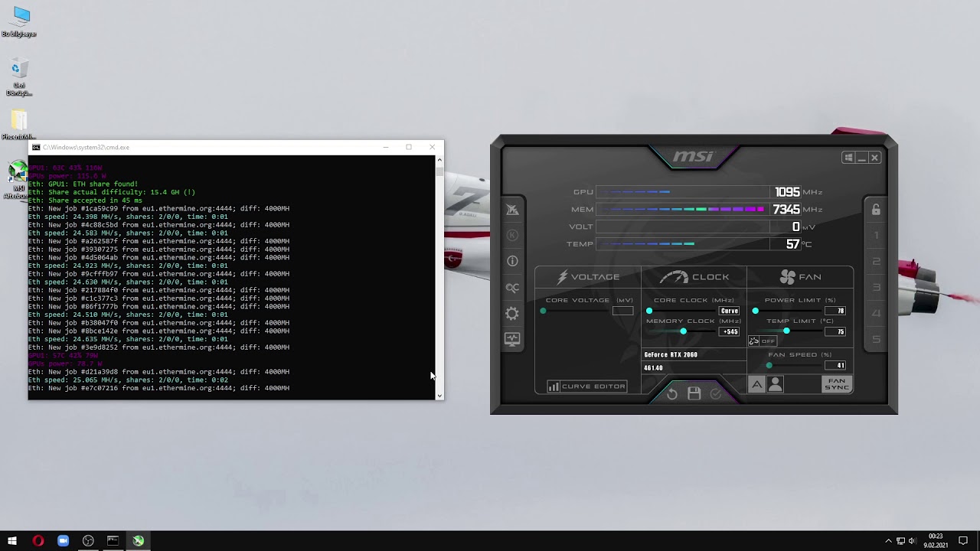The height and width of the screenshot is (551, 980).
Task: Open the hardware monitor icon
Action: click(512, 339)
